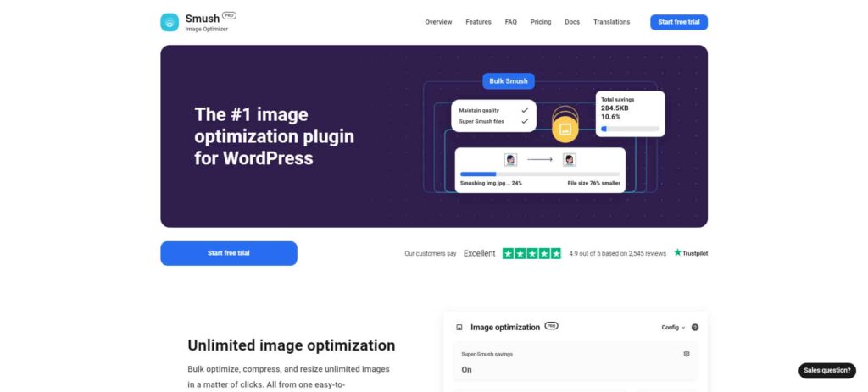Viewport: 868px width, 392px height.
Task: Open the Translations nav item
Action: [612, 22]
